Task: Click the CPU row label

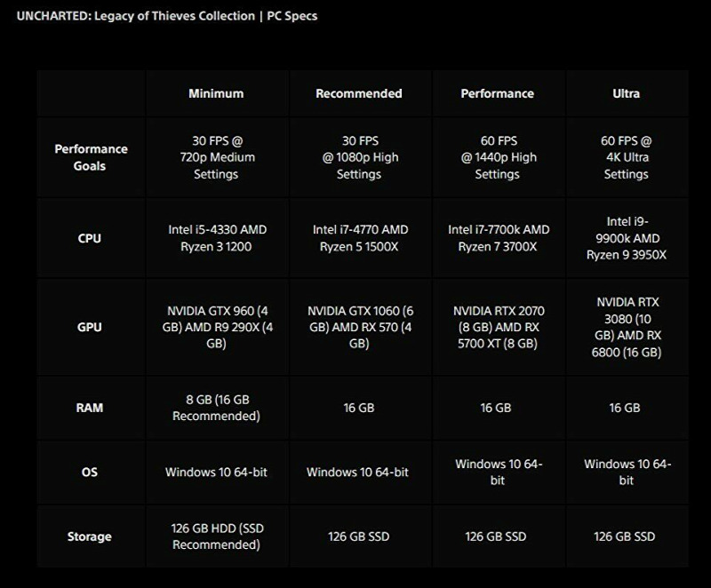Action: [x=90, y=238]
